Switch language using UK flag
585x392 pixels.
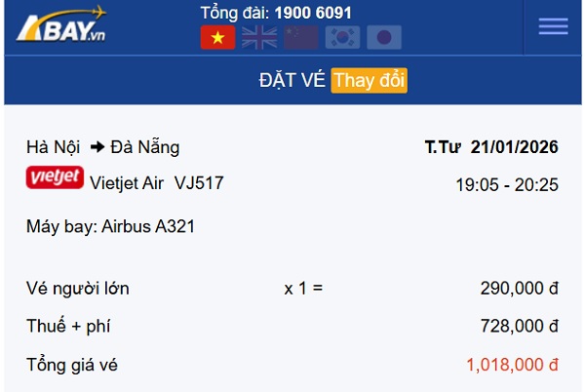[259, 37]
